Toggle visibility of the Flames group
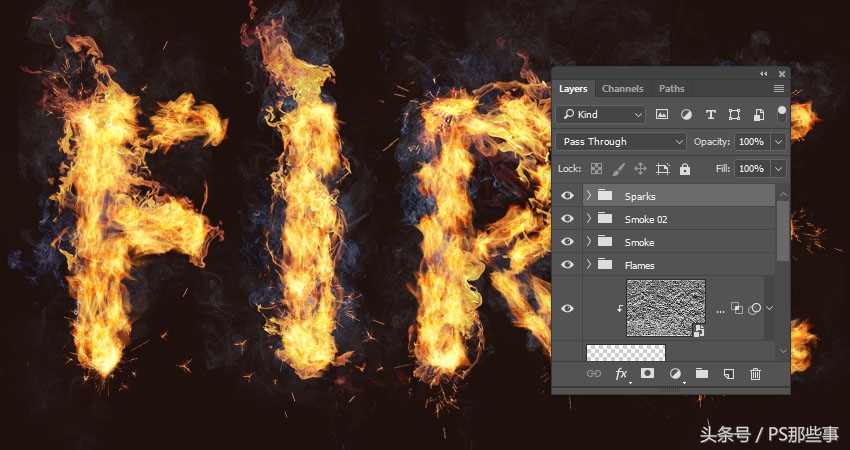 click(567, 265)
